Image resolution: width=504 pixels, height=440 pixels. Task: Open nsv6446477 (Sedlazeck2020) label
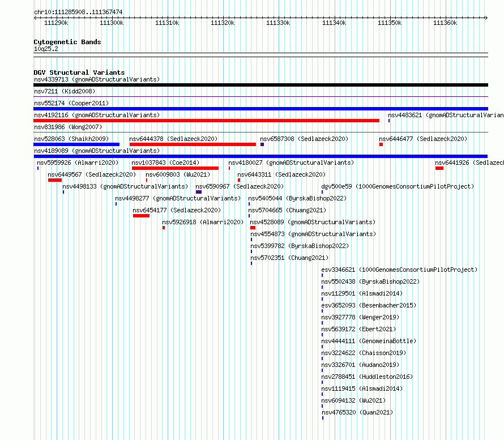[423, 139]
